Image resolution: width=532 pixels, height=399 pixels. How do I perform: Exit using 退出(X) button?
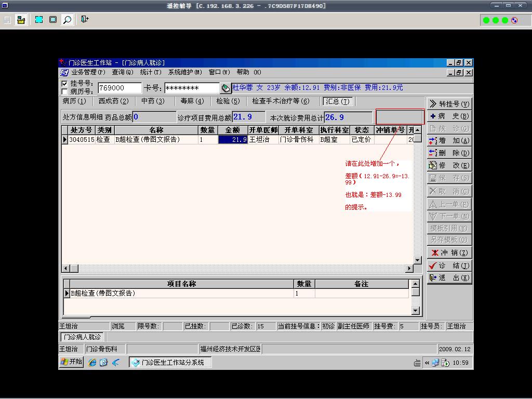tap(449, 278)
